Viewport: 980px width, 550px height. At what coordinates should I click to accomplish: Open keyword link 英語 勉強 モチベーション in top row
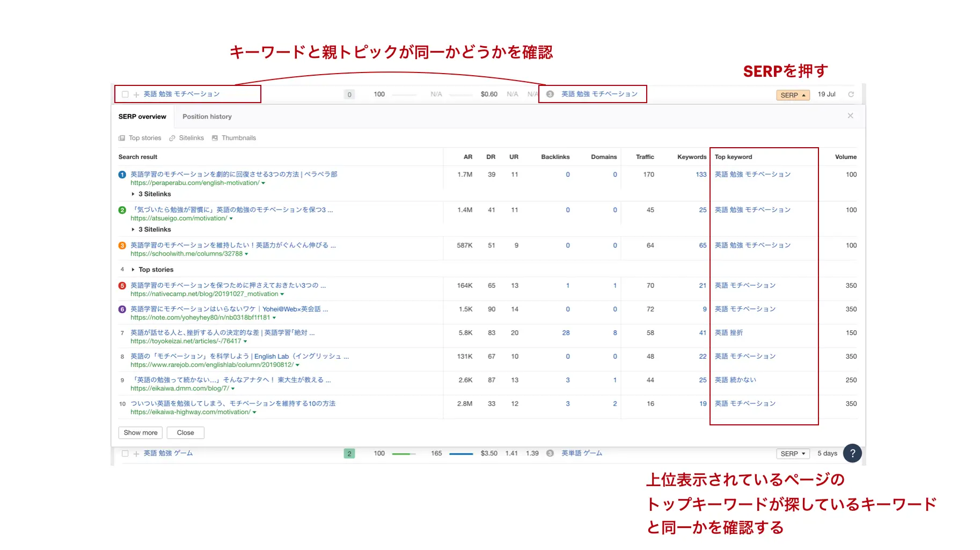click(181, 94)
